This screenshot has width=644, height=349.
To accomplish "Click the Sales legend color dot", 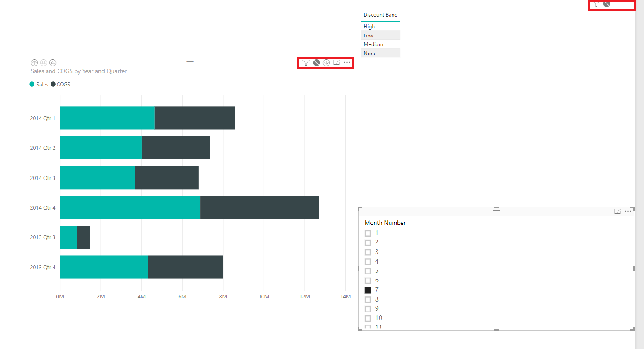I will (32, 85).
